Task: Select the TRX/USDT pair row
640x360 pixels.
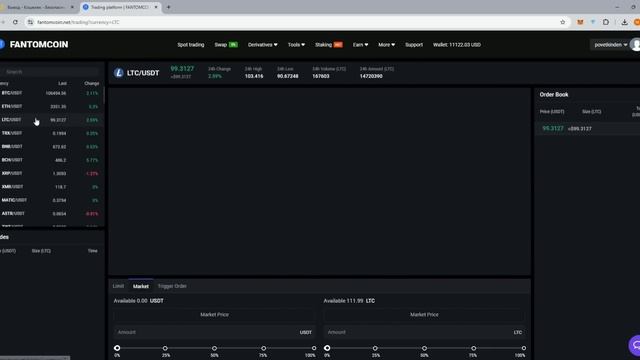Action: pos(51,133)
